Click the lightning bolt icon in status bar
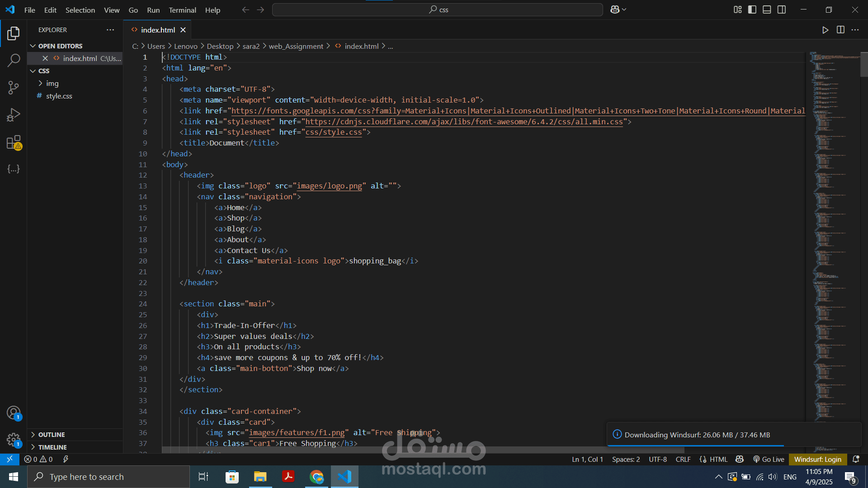The height and width of the screenshot is (488, 868). [x=66, y=459]
